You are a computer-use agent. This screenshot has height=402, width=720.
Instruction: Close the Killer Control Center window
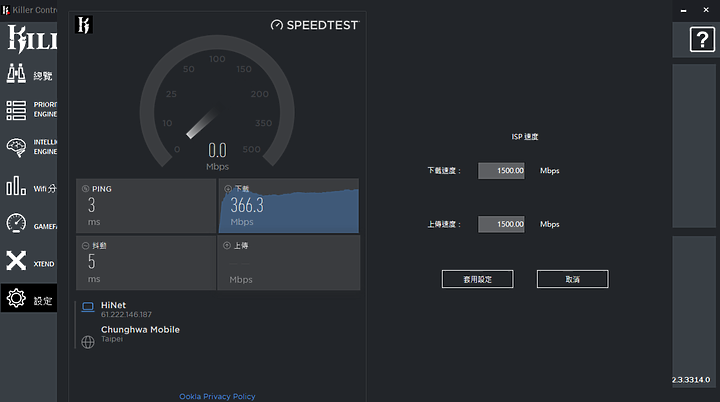pos(706,10)
